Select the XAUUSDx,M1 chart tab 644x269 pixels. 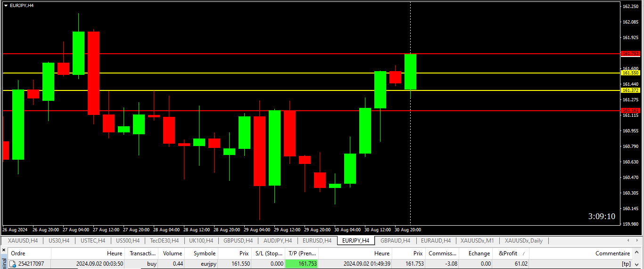tap(477, 241)
